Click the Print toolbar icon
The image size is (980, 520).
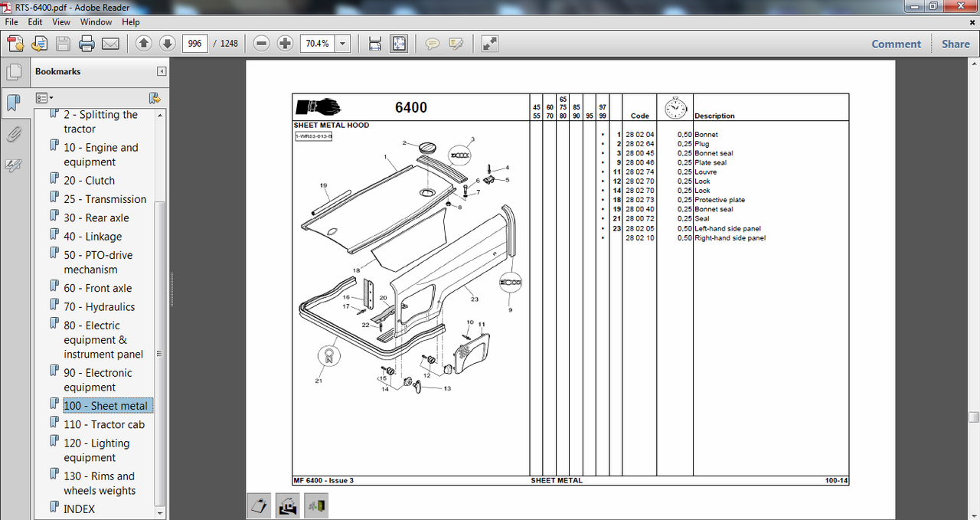[87, 44]
